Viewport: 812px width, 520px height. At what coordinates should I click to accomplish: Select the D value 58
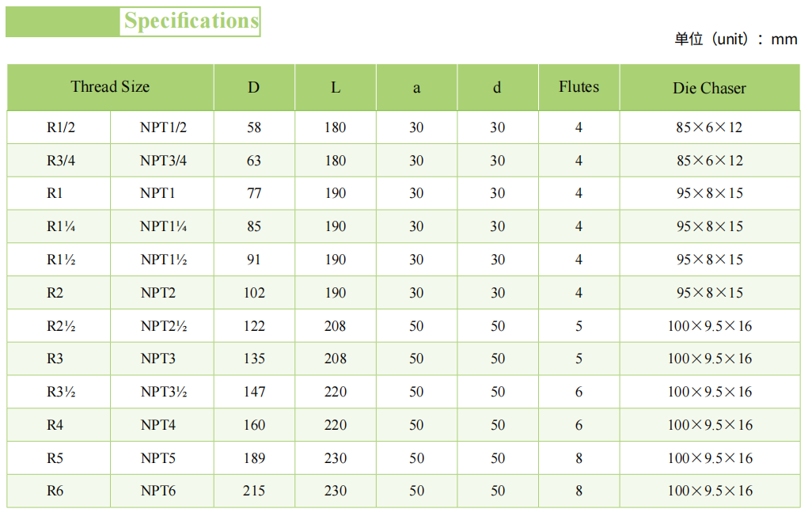(x=254, y=127)
